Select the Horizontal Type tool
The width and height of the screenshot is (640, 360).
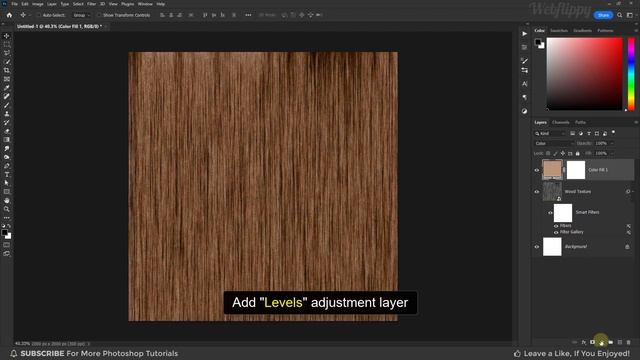(x=7, y=174)
